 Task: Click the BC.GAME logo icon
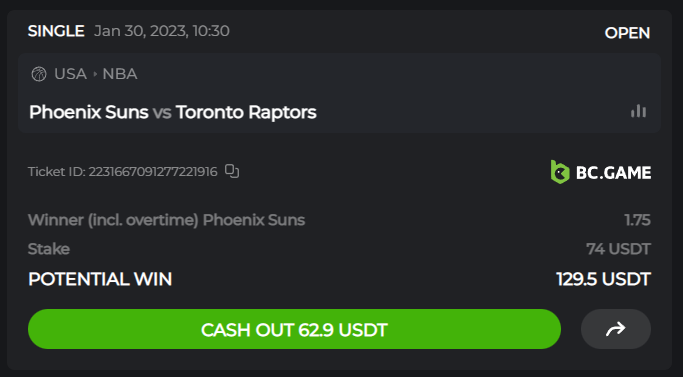[x=560, y=172]
